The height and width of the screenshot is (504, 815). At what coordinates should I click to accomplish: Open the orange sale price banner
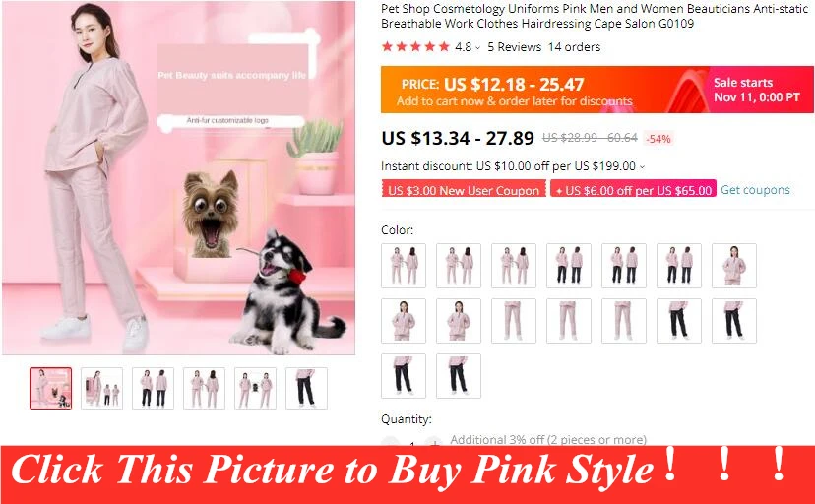point(596,90)
